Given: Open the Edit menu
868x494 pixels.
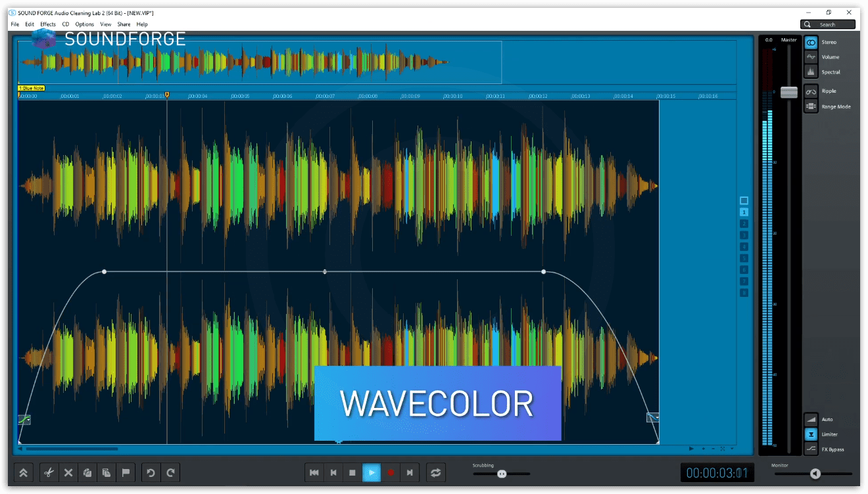Looking at the screenshot, I should pyautogui.click(x=30, y=24).
